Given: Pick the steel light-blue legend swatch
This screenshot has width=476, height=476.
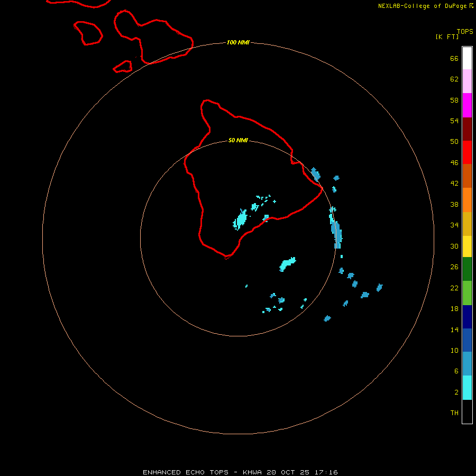Looking at the screenshot, I should pyautogui.click(x=467, y=364).
